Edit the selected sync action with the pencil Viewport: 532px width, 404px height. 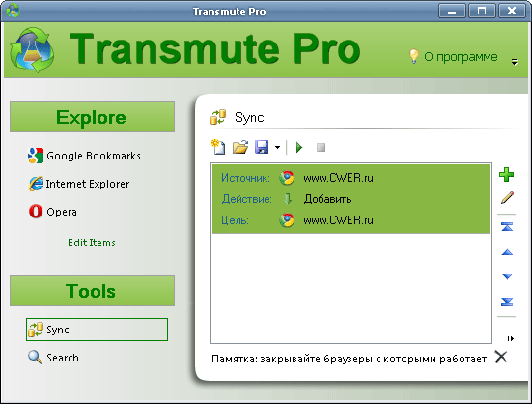pos(507,197)
